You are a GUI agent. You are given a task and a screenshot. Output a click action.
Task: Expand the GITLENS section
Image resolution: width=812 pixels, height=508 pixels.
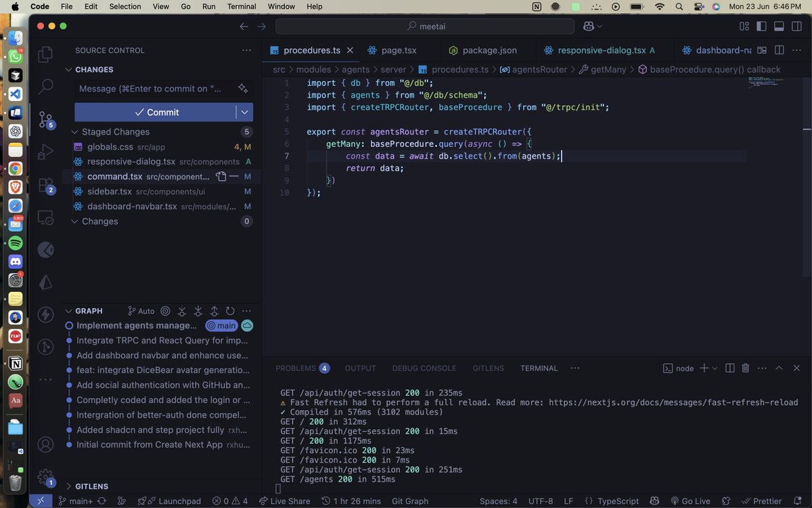pos(68,486)
